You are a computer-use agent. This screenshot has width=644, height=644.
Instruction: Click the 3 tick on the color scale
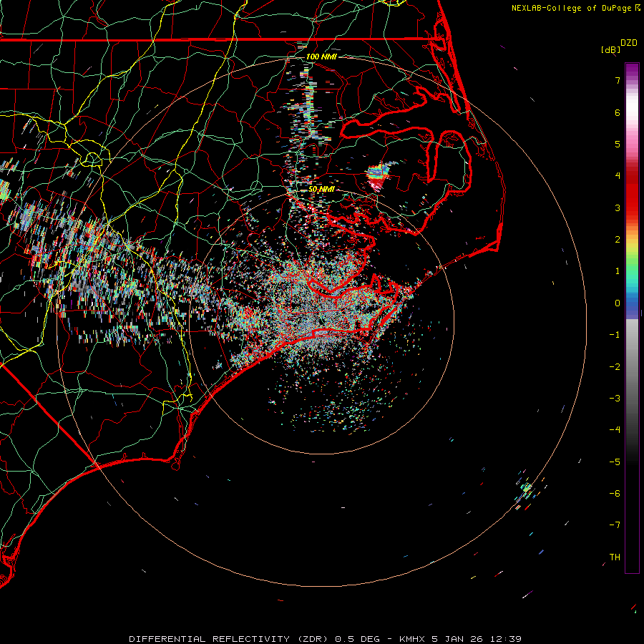pos(617,208)
